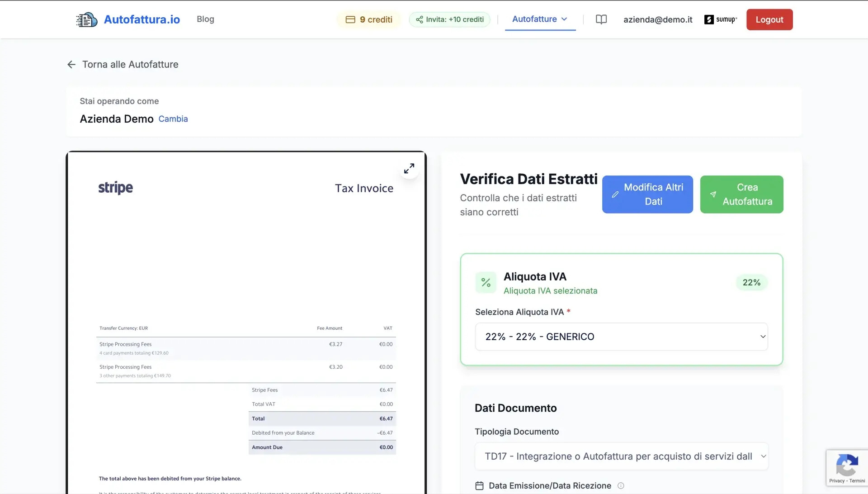Open the Autofatture navigation dropdown

(540, 19)
